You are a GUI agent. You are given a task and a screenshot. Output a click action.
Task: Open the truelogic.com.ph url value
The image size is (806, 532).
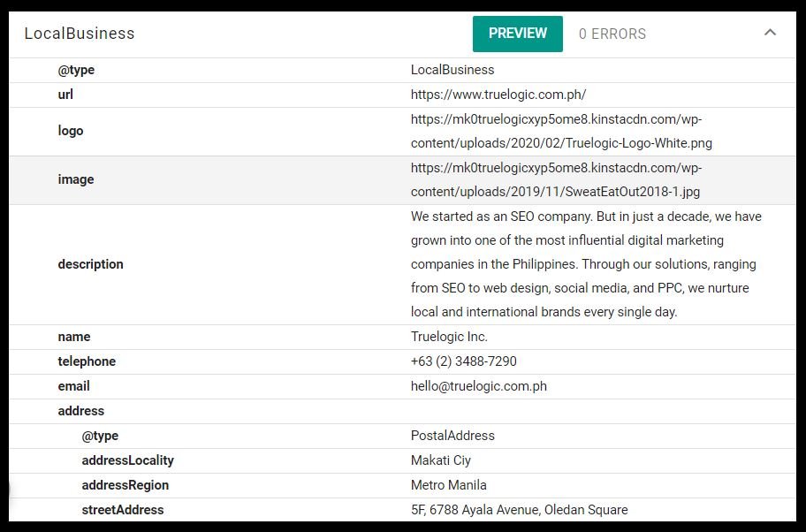(x=498, y=95)
